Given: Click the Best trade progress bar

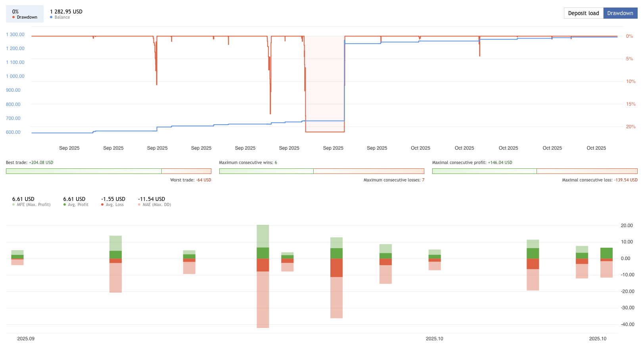Looking at the screenshot, I should [x=108, y=171].
